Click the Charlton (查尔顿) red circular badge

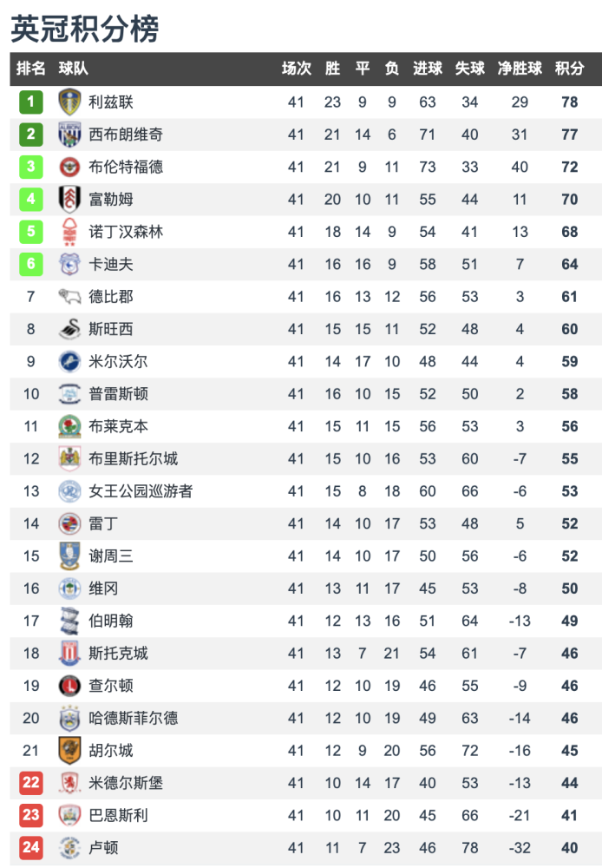[x=69, y=686]
